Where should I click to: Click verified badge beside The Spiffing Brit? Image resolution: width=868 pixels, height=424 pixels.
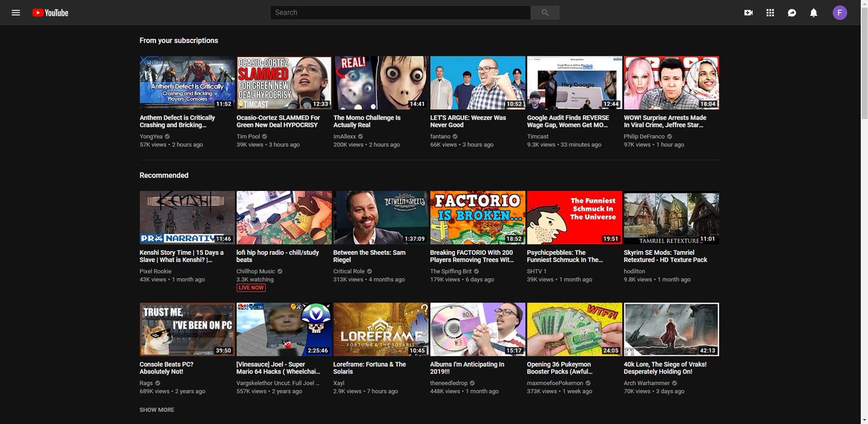(475, 271)
